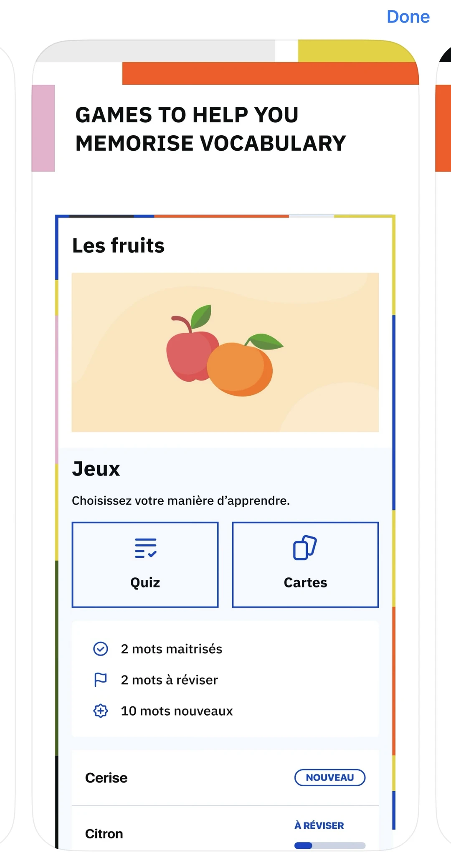Click the mastered words checkmark icon

(x=100, y=649)
